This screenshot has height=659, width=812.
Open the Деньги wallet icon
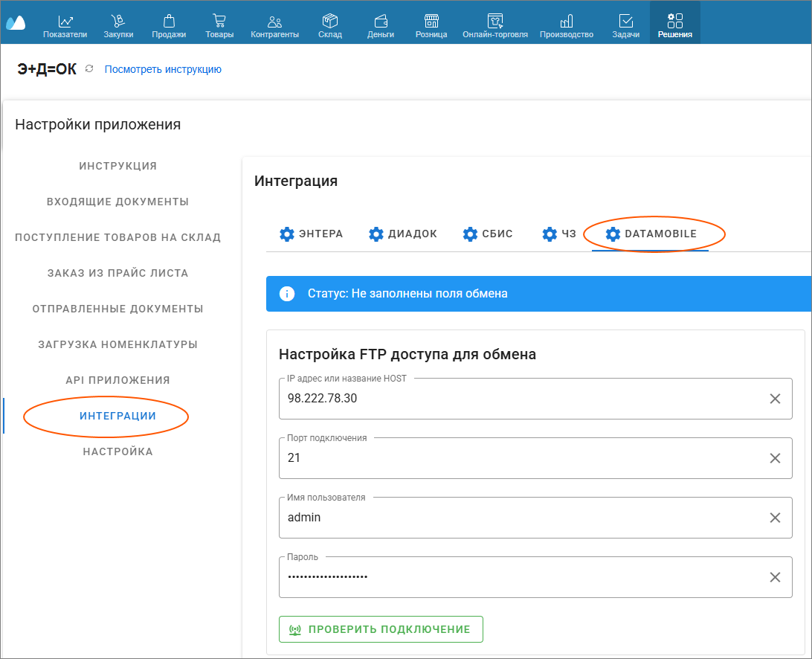coord(381,22)
